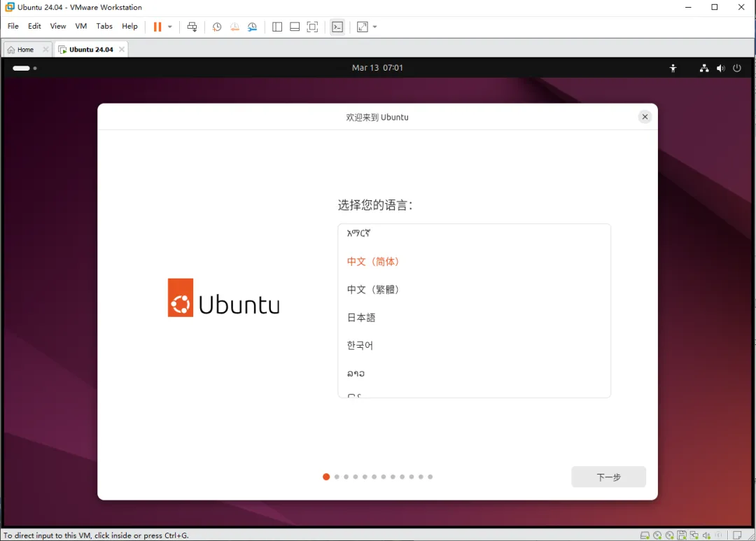Screen dimensions: 756x541
Task: Send Ctrl+Alt+Del to the VM
Action: click(192, 27)
